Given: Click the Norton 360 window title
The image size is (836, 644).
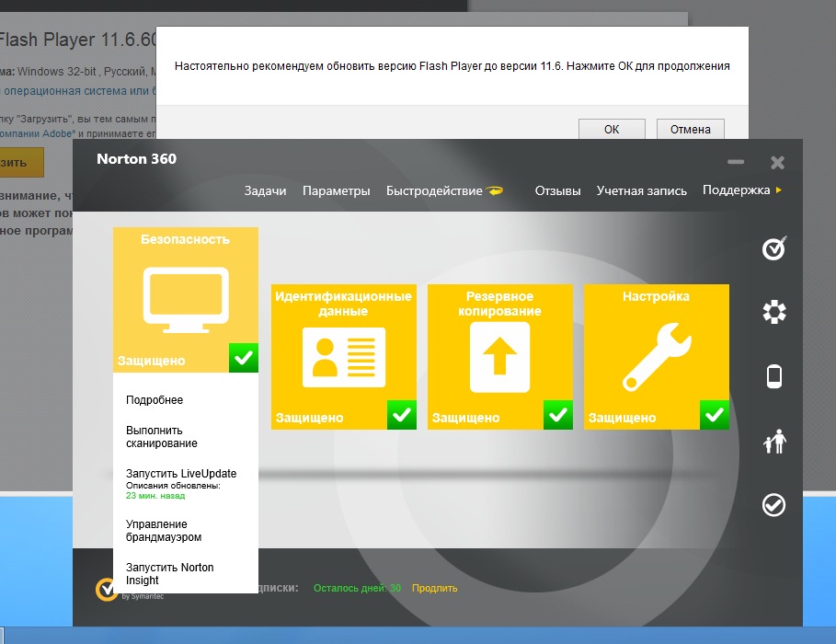Looking at the screenshot, I should (136, 159).
